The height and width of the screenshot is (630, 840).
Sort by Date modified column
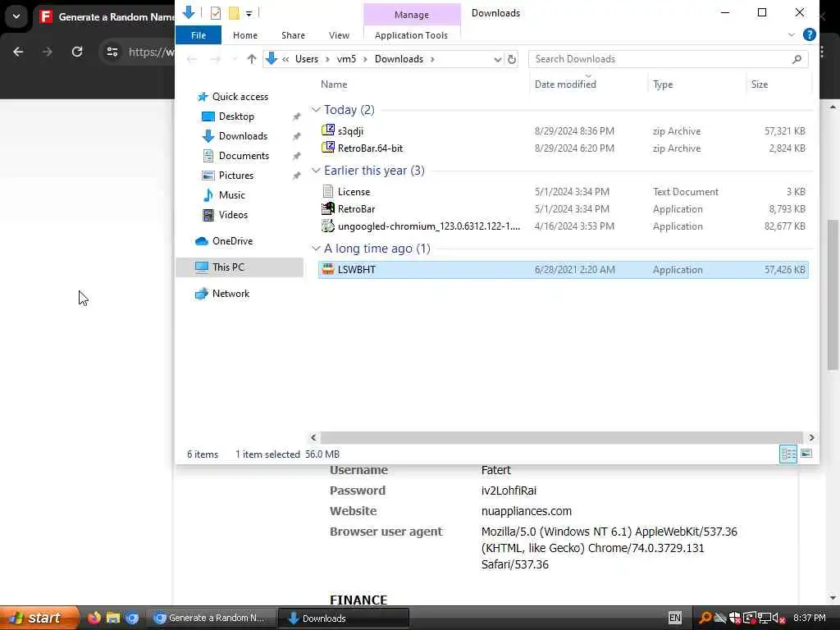pyautogui.click(x=565, y=84)
